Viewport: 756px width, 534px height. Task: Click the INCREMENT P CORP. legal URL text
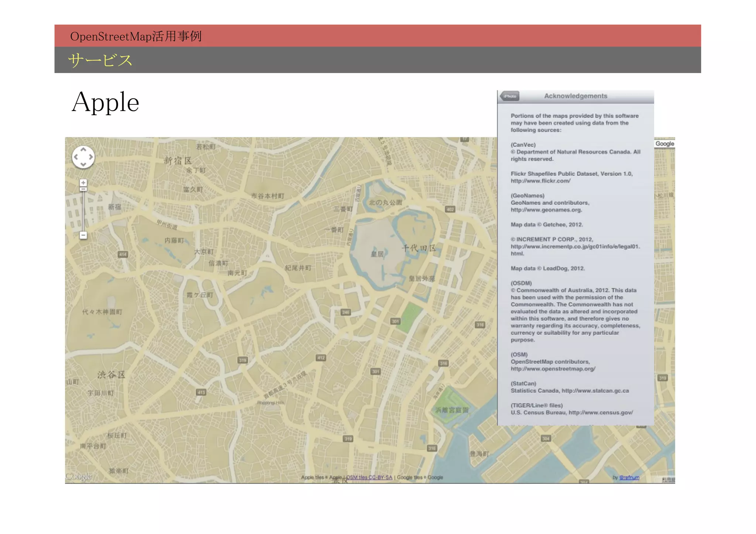pyautogui.click(x=575, y=250)
